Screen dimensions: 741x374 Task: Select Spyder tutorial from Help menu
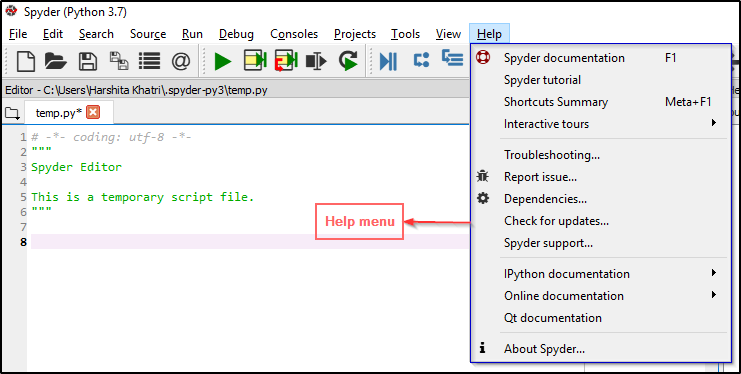(x=600, y=80)
